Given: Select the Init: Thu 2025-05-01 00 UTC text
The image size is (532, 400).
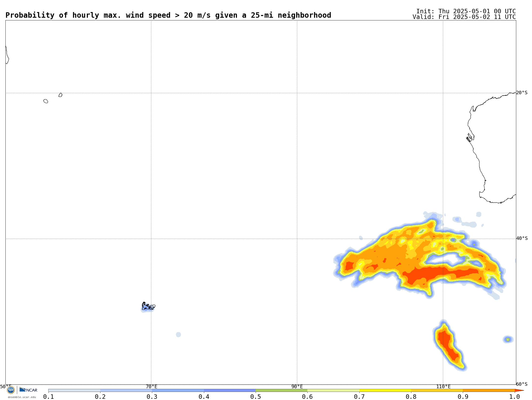Looking at the screenshot, I should 466,11.
